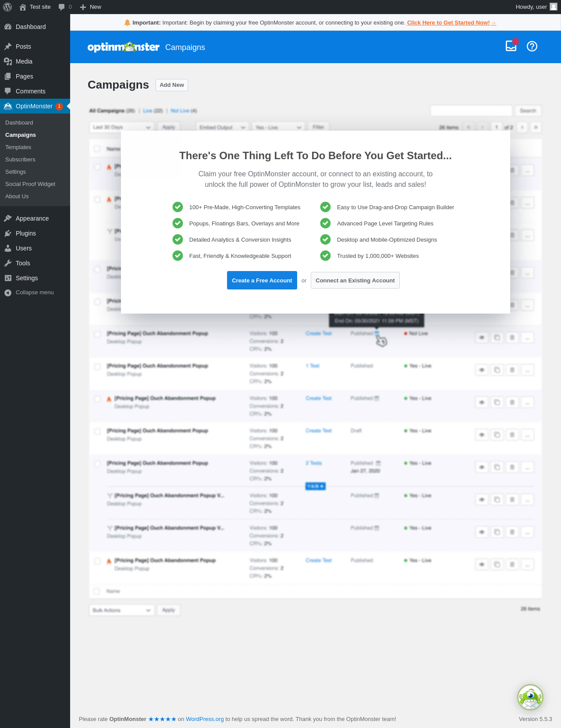Open the bottom Bulk Actions dropdown
Viewport: 561px width, 728px height.
point(122,610)
